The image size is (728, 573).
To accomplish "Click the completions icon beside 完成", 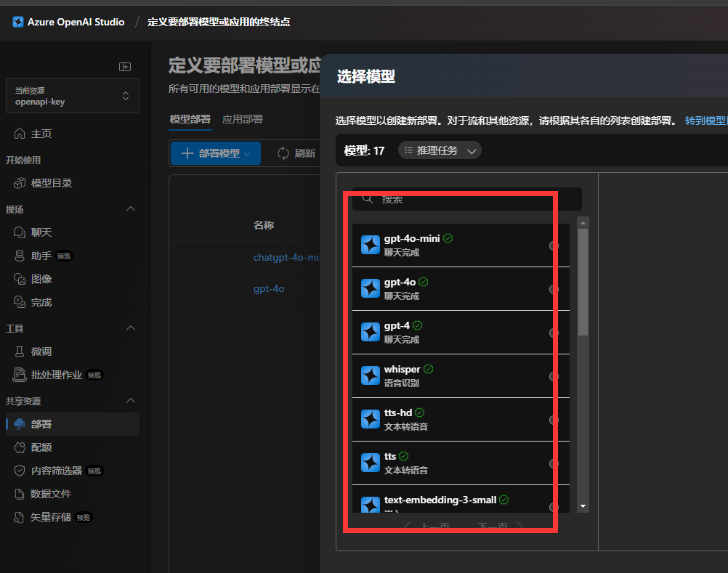I will pyautogui.click(x=20, y=302).
